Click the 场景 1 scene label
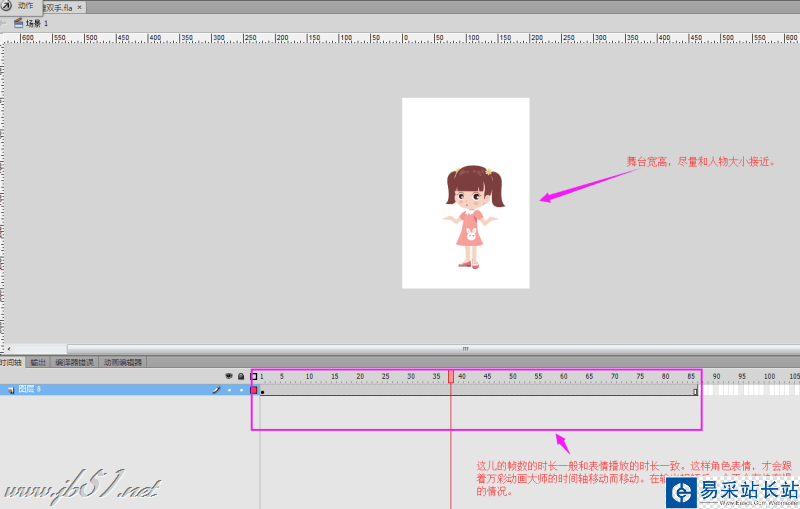This screenshot has width=800, height=509. click(37, 23)
